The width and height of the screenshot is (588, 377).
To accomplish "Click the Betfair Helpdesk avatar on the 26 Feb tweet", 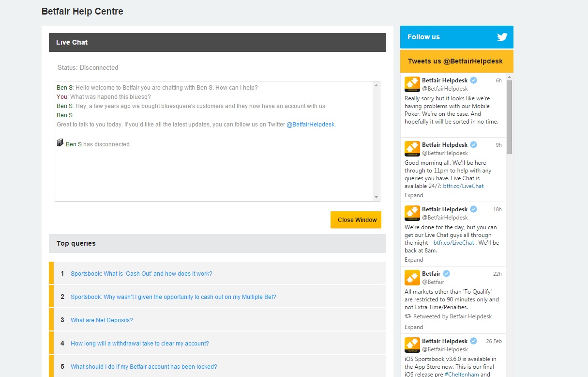I will [x=412, y=345].
